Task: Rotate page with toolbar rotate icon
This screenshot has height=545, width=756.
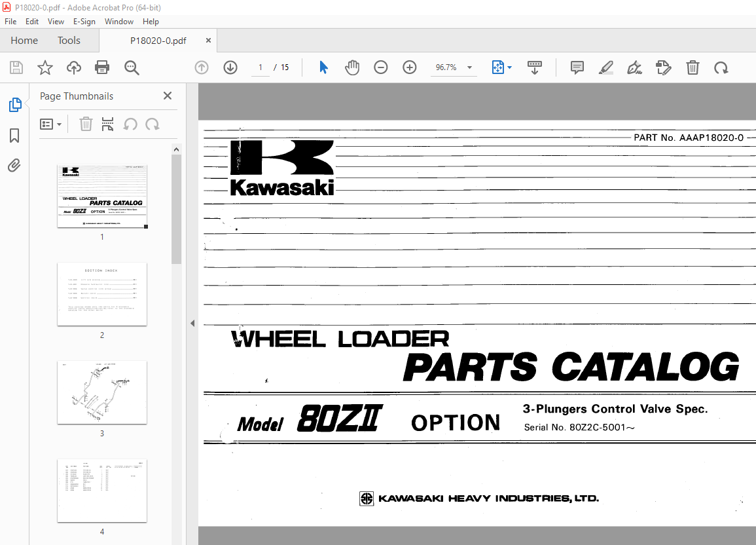Action: [721, 68]
